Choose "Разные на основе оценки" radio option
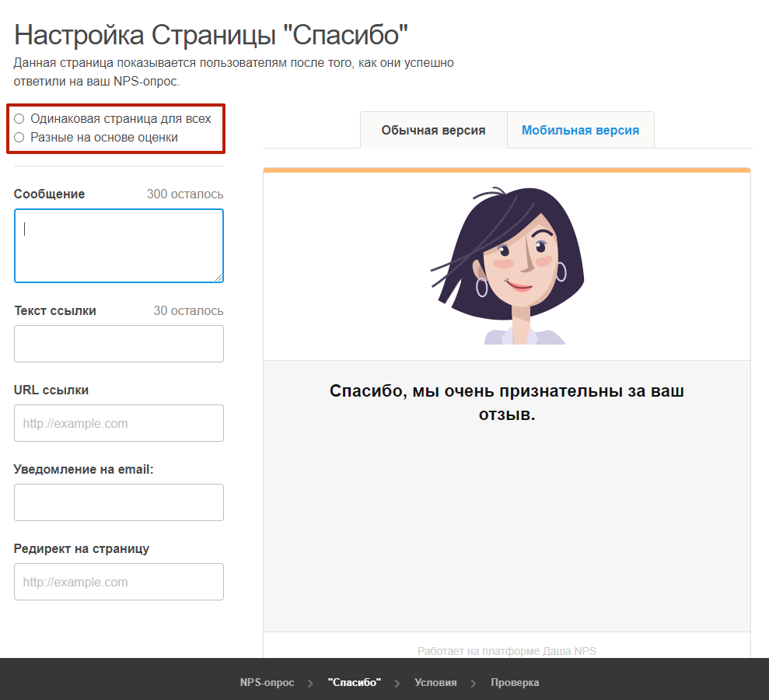 point(19,138)
